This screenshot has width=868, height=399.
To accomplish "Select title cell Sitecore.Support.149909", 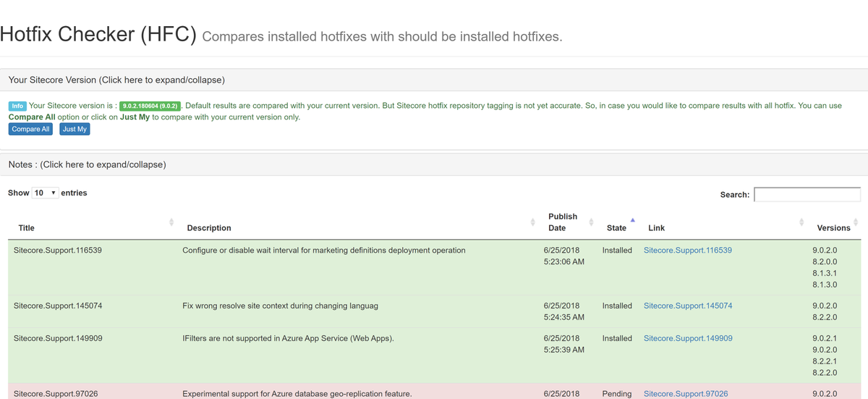I will coord(58,338).
